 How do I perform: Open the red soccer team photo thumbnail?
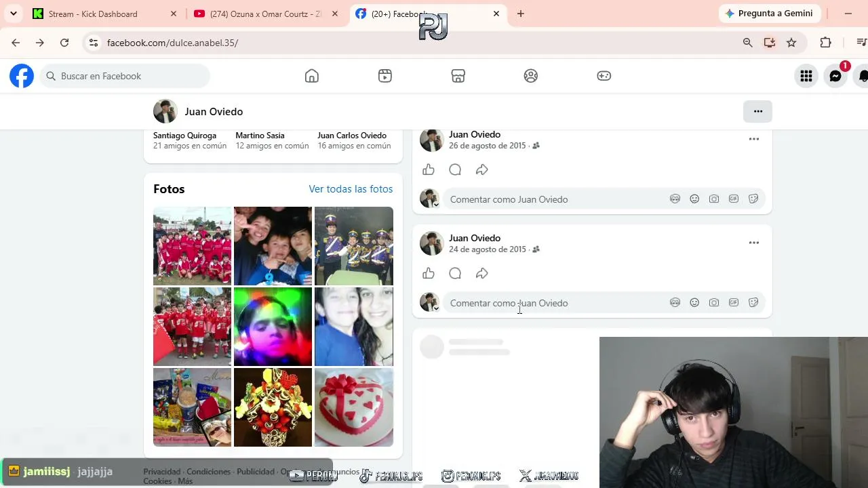coord(192,245)
